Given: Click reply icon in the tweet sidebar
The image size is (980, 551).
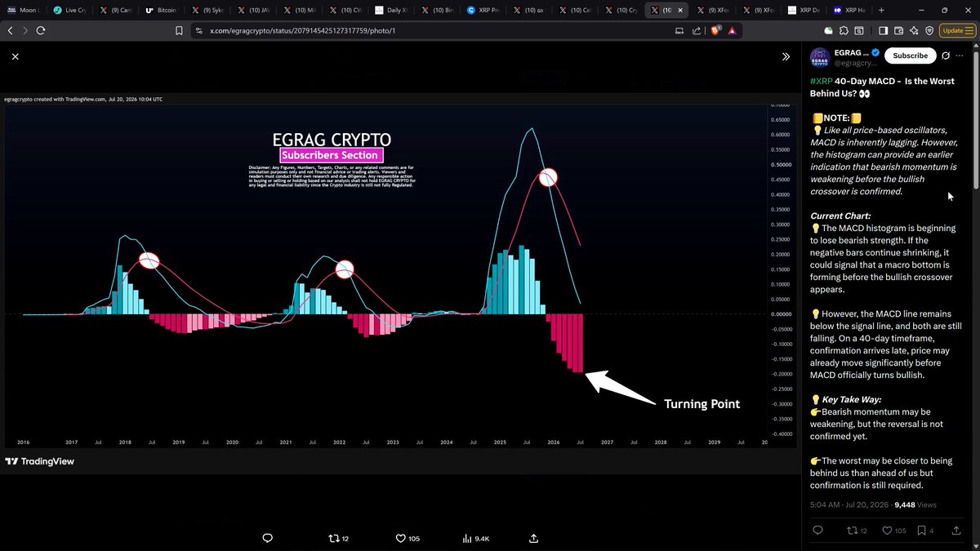Looking at the screenshot, I should [x=817, y=531].
